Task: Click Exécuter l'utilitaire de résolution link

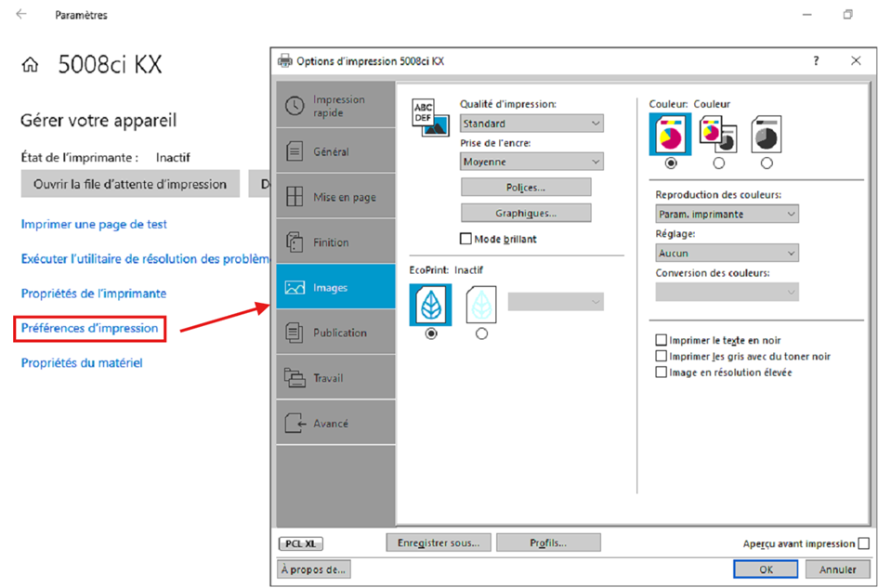Action: (146, 259)
